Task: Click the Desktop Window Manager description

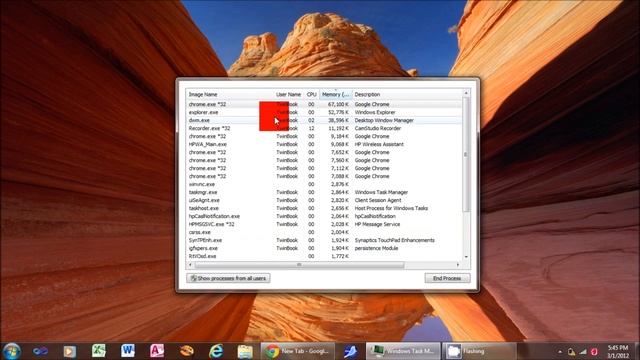Action: pyautogui.click(x=384, y=120)
